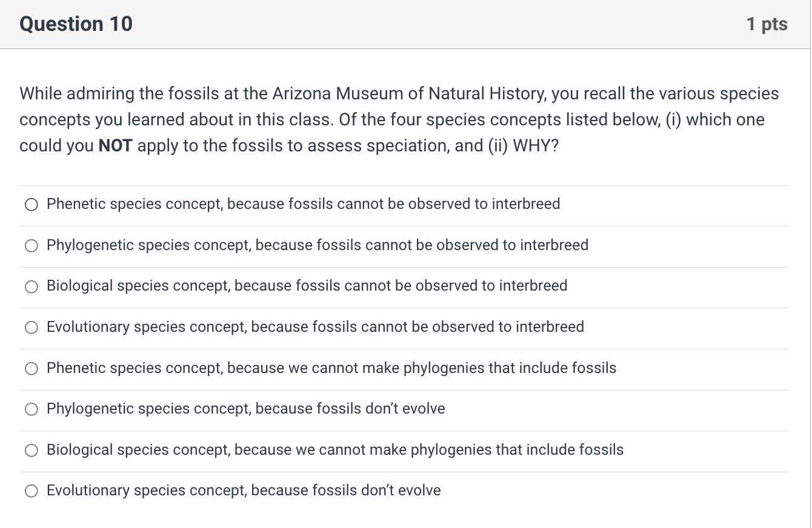Screen dimensions: 812x528
Task: Pick the Phenetic concept phylogenies answer option
Action: point(31,368)
